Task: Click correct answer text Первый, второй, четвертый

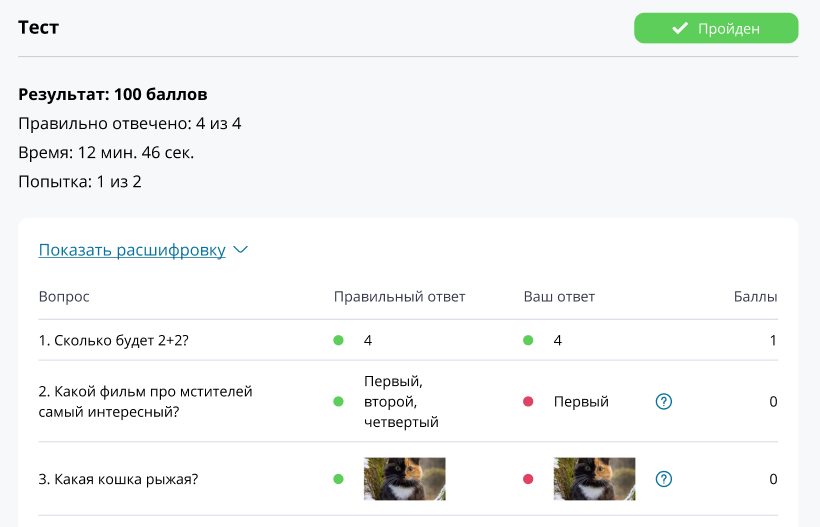Action: [401, 402]
